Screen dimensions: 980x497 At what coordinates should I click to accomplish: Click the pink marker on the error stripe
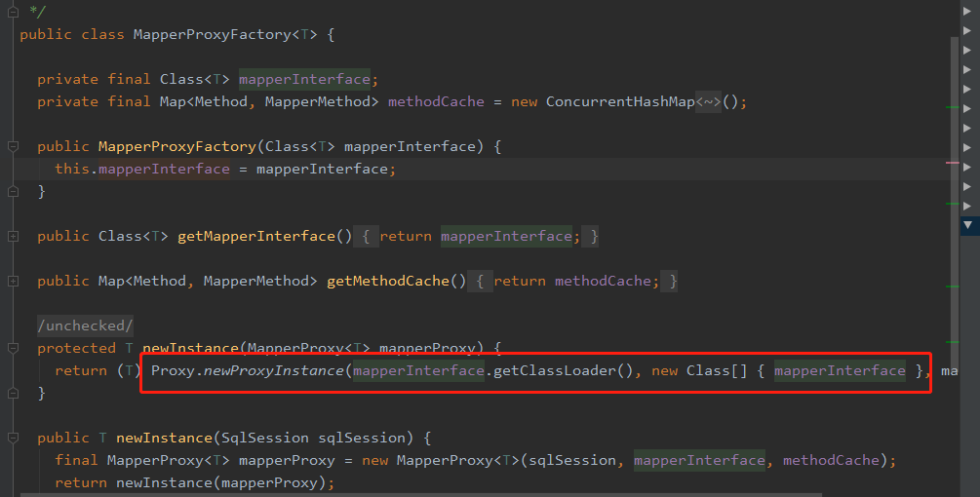point(952,163)
